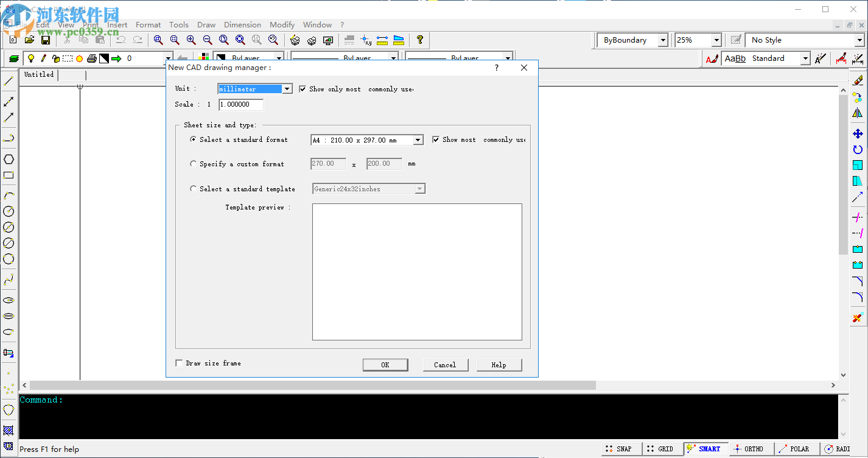Enable the Draw size frame checkbox
Screen dimensions: 868x458
pos(180,364)
